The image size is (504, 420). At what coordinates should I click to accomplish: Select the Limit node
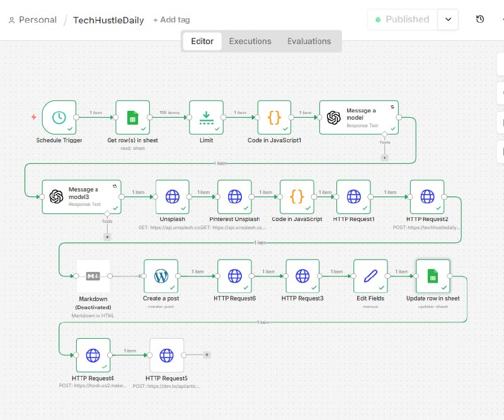pyautogui.click(x=207, y=117)
